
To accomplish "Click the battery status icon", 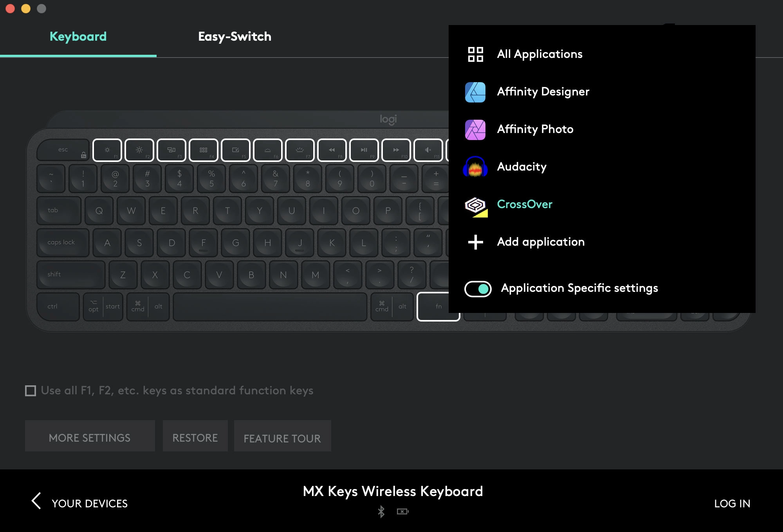I will (402, 511).
